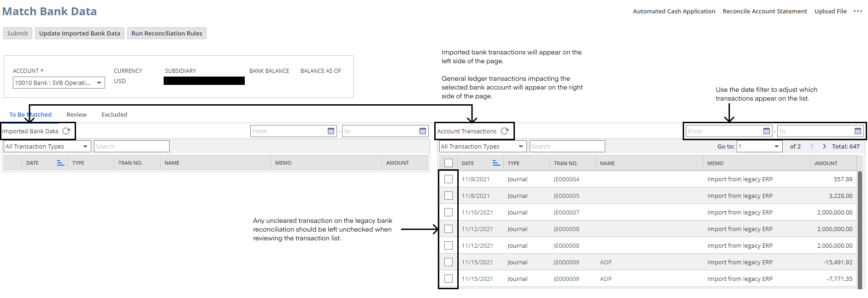Check the box for JE000005 transaction

(x=449, y=196)
